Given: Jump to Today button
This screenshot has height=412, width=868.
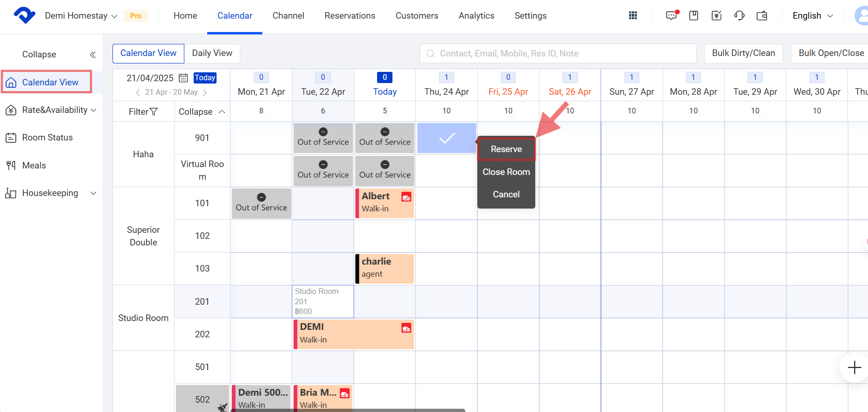Looking at the screenshot, I should pos(205,77).
